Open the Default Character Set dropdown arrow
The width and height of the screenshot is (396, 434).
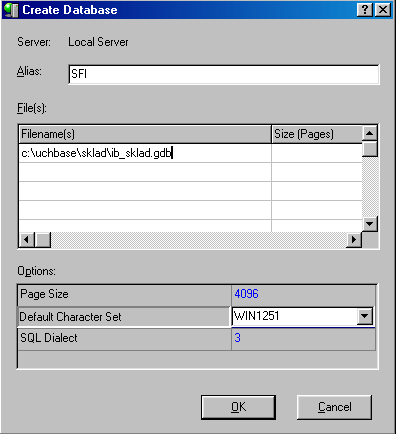(x=365, y=316)
